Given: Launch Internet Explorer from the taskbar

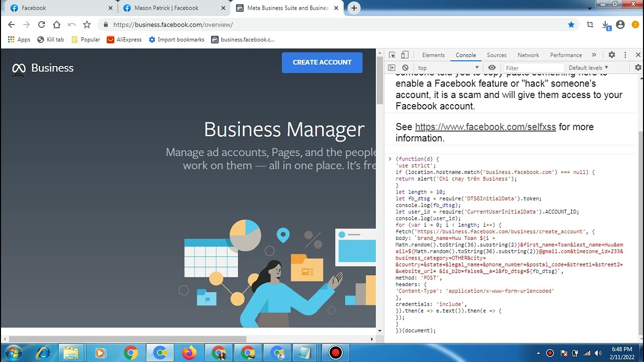Looking at the screenshot, I should tap(43, 353).
